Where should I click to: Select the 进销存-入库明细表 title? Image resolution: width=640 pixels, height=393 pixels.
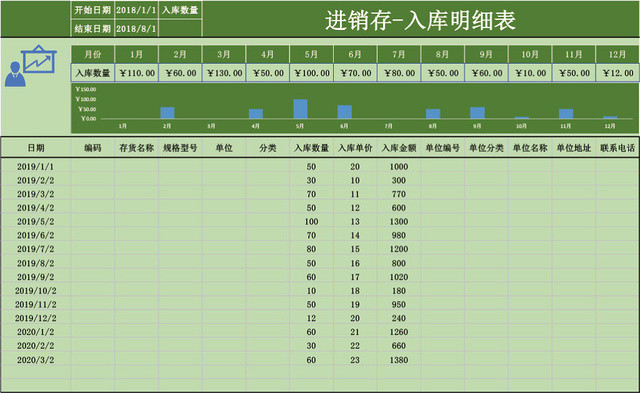pyautogui.click(x=420, y=20)
